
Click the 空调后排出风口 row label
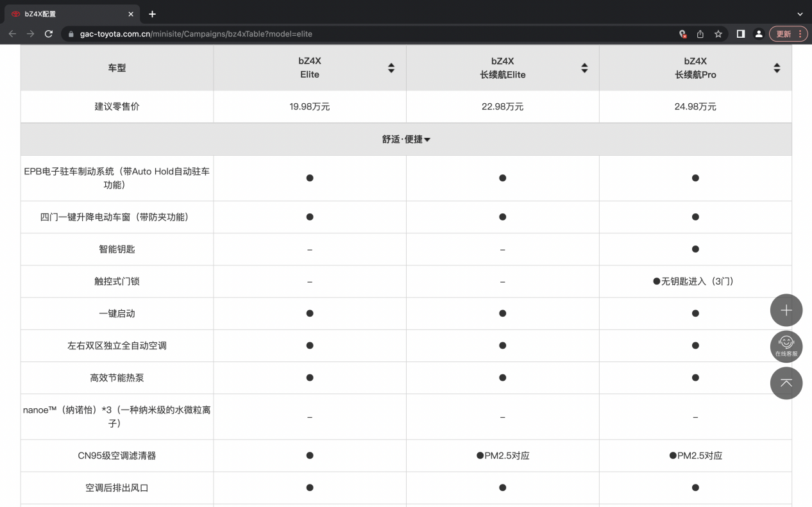point(117,488)
